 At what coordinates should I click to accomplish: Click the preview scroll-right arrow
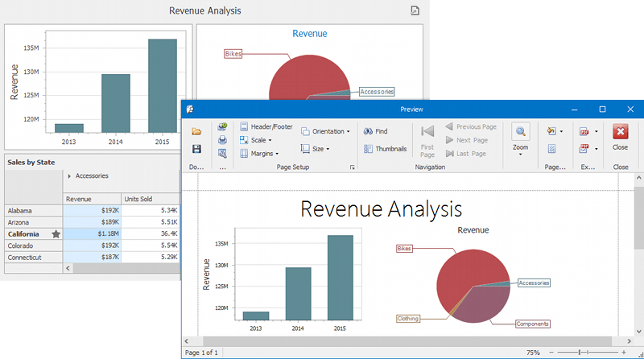tap(629, 341)
